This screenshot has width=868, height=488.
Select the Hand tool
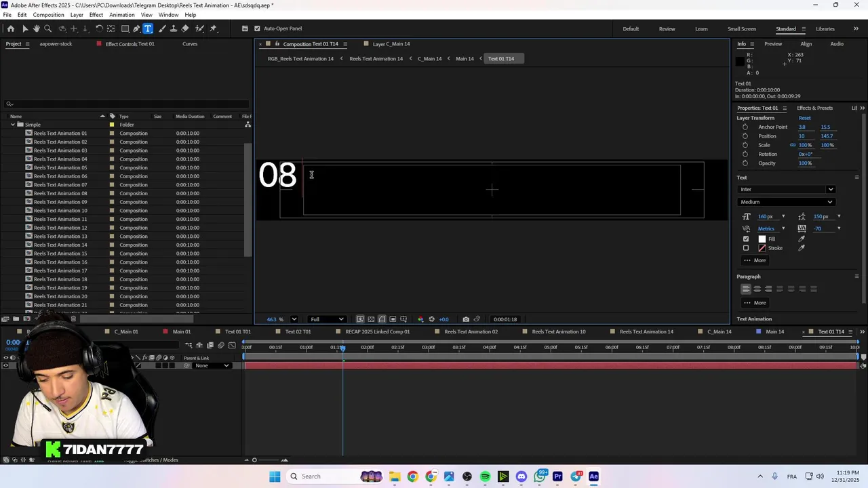37,28
